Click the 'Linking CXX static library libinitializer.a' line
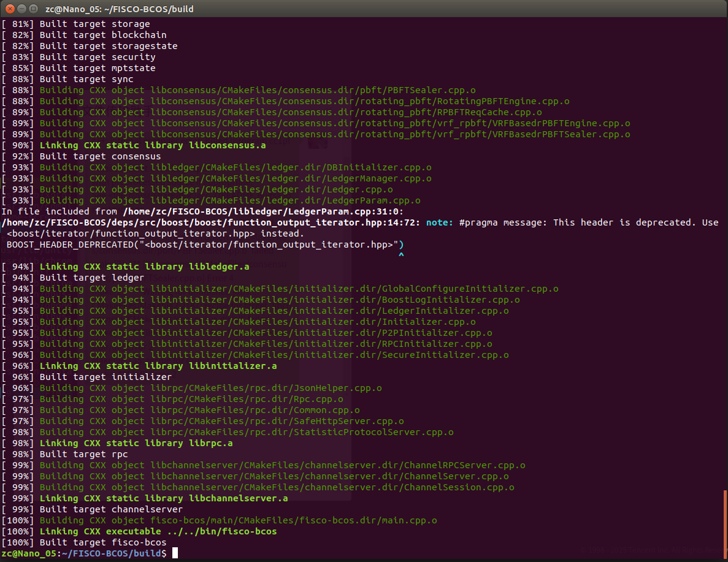The image size is (728, 562). click(139, 366)
